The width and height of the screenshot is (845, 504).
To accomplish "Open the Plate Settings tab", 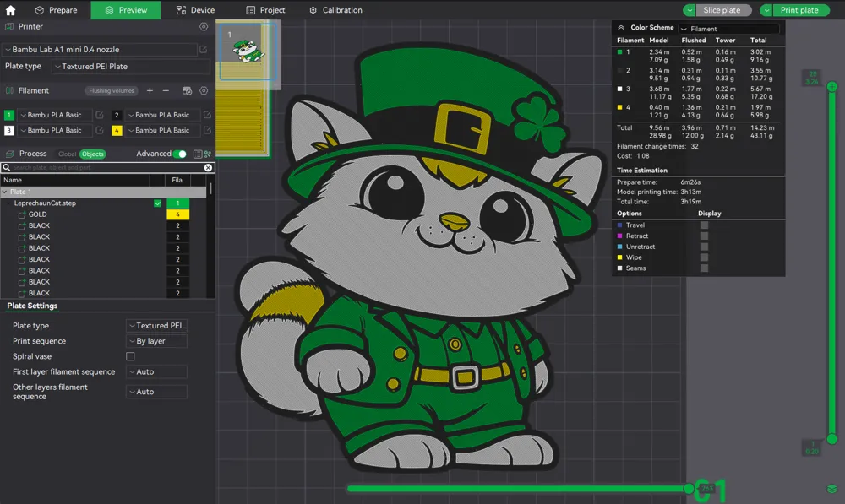I will coord(32,306).
